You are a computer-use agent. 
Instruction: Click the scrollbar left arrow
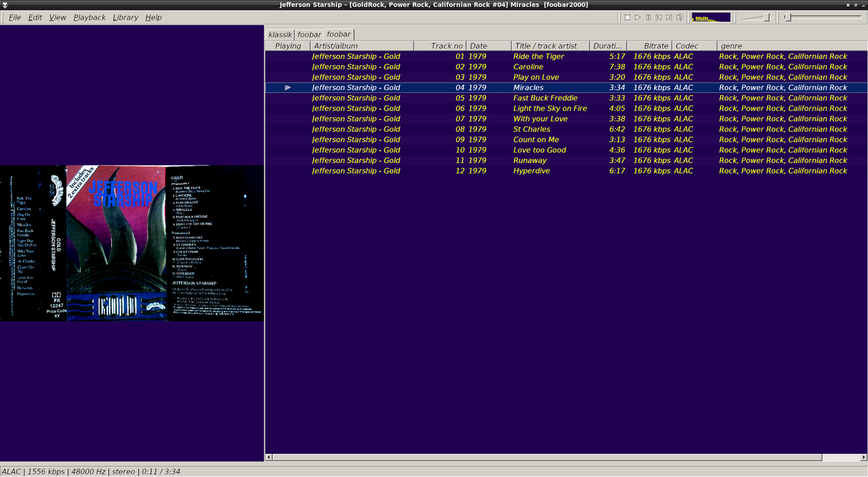pos(269,457)
